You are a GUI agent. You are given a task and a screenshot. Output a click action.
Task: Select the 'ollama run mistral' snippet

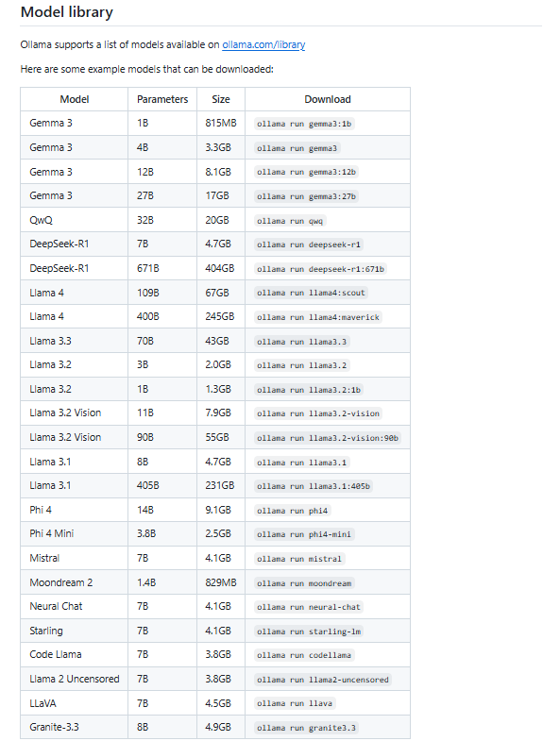click(x=299, y=559)
